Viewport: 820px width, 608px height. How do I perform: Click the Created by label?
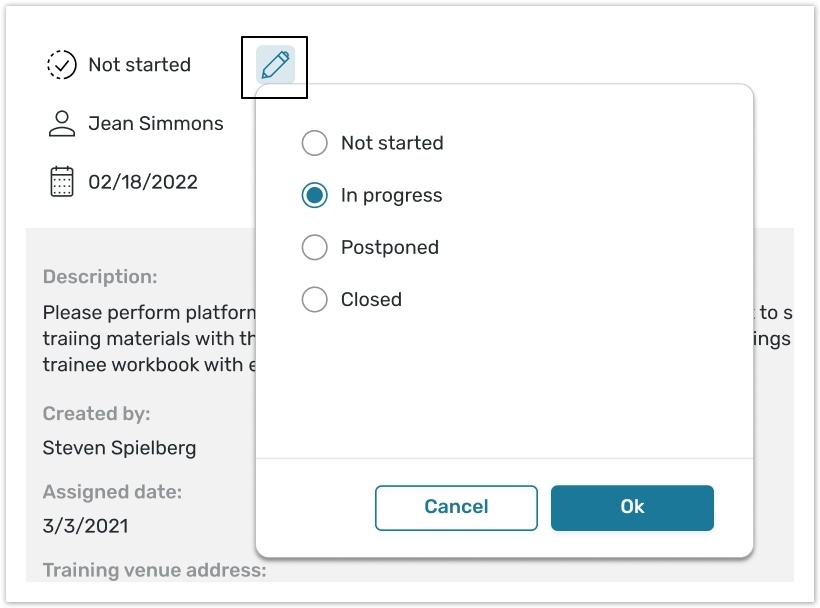96,413
